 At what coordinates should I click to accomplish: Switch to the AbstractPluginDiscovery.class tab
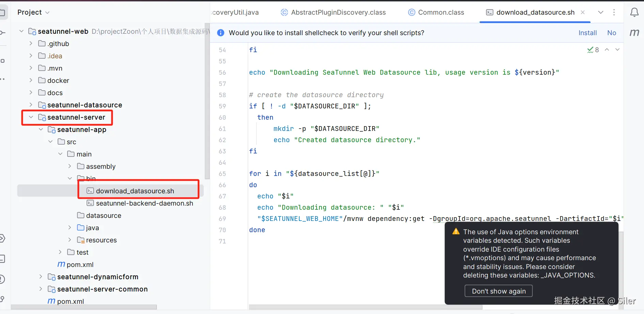pos(333,12)
